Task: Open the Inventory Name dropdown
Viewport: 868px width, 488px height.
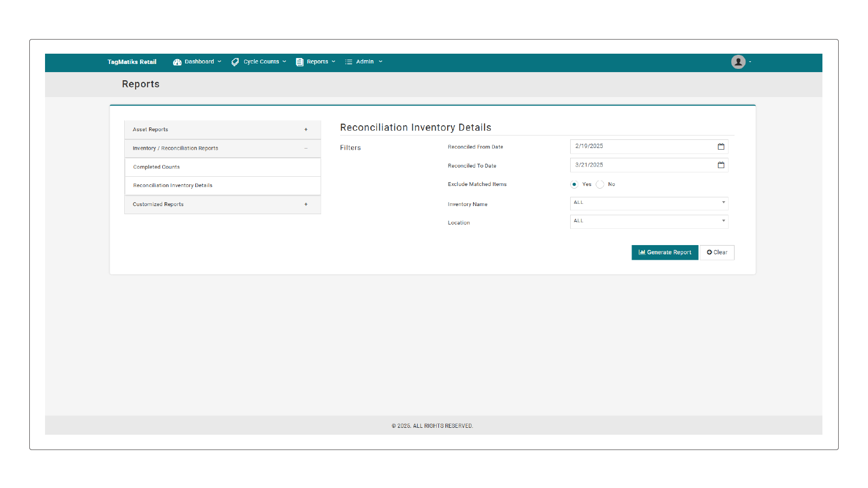Action: click(649, 203)
